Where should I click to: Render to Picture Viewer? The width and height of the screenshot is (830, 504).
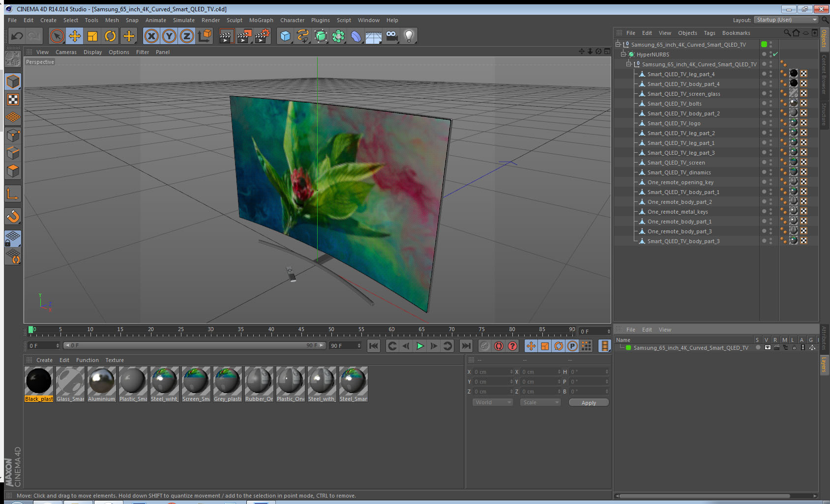click(244, 36)
